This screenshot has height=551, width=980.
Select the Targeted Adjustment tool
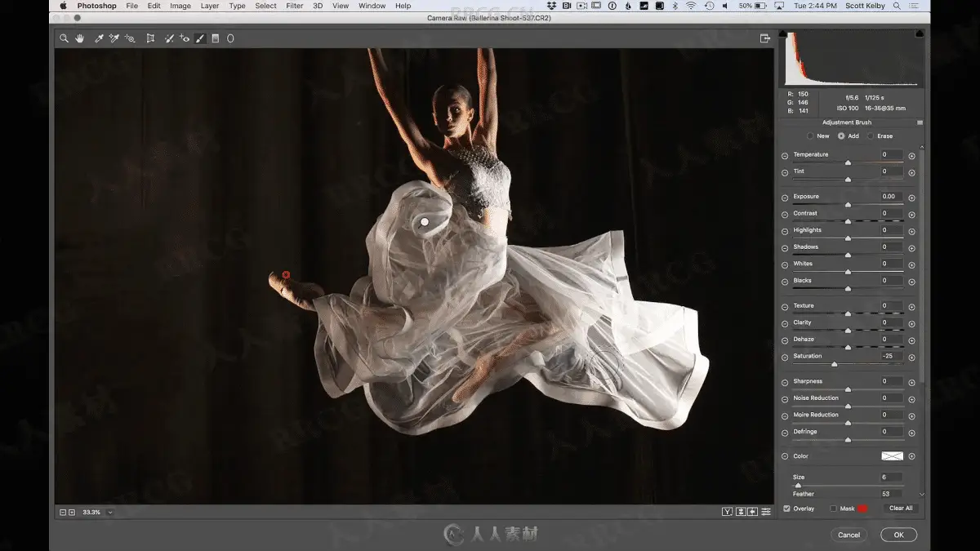(130, 38)
